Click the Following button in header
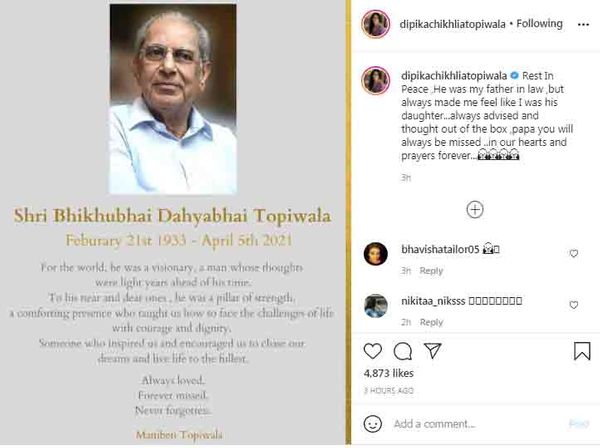Image resolution: width=600 pixels, height=448 pixels. point(540,24)
